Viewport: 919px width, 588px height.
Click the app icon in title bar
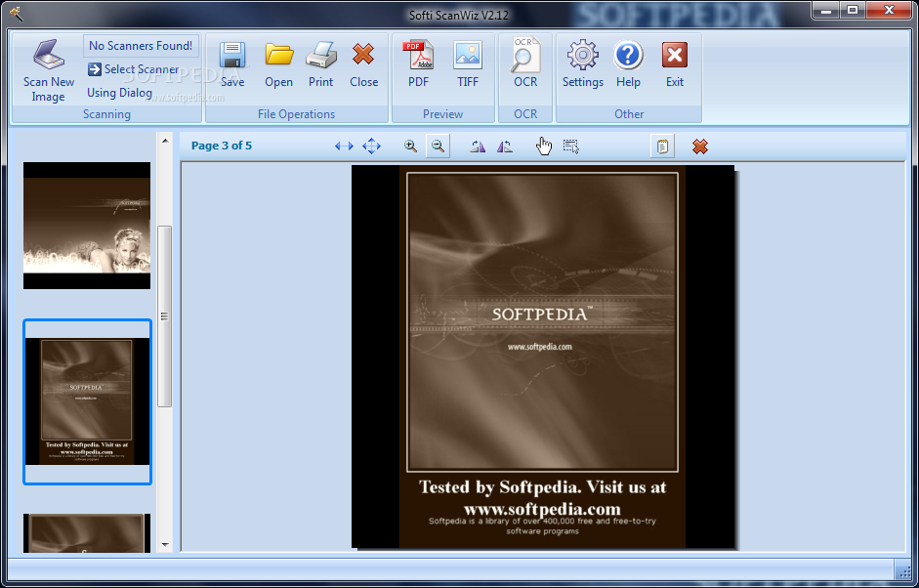(x=16, y=13)
